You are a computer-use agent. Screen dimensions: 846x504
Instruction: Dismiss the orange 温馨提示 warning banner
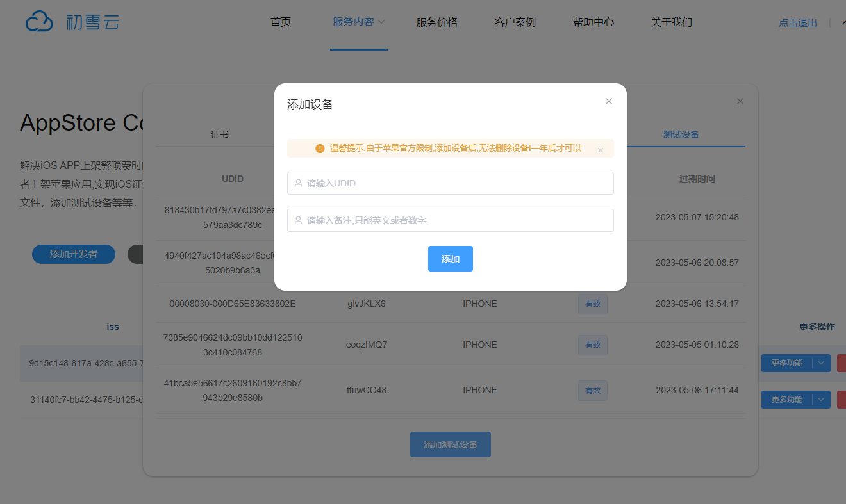[x=601, y=150]
